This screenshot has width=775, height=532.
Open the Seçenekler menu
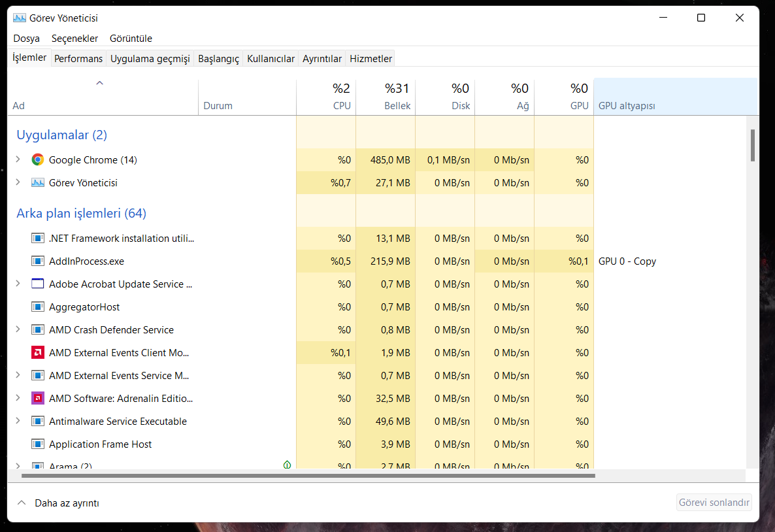click(74, 39)
